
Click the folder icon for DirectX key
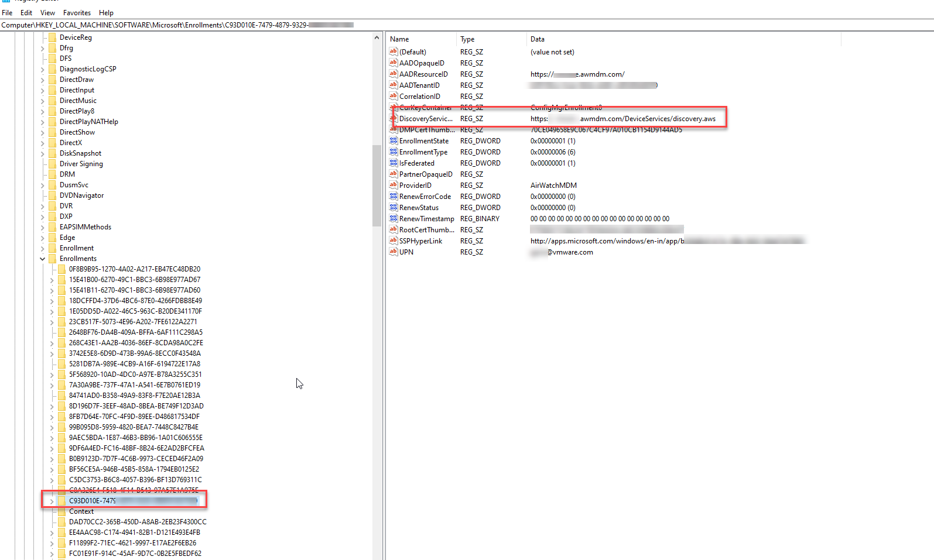53,143
